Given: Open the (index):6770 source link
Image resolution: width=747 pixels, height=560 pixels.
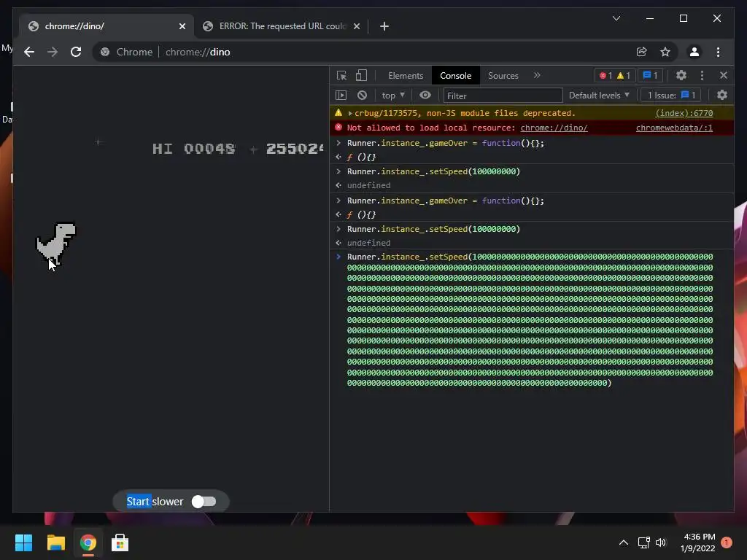Looking at the screenshot, I should click(x=684, y=113).
